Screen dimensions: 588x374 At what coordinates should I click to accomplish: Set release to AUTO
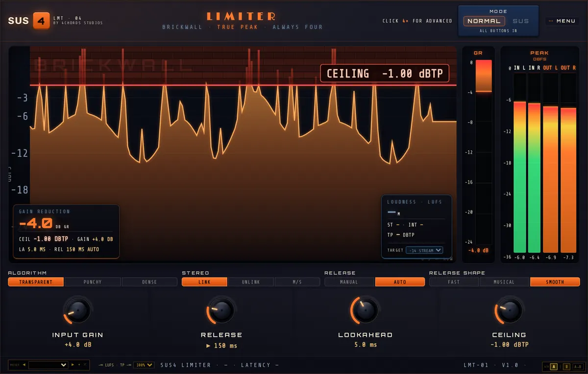(x=400, y=282)
